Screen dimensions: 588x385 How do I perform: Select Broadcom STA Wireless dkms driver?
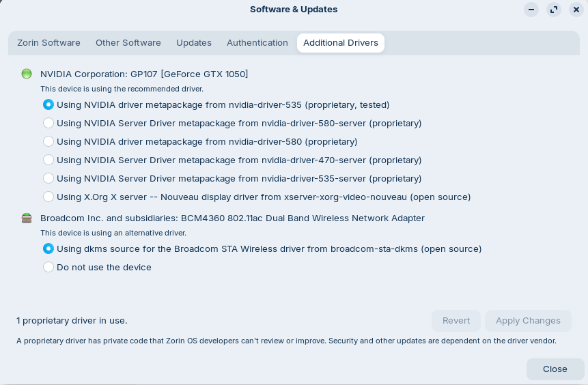tap(48, 248)
